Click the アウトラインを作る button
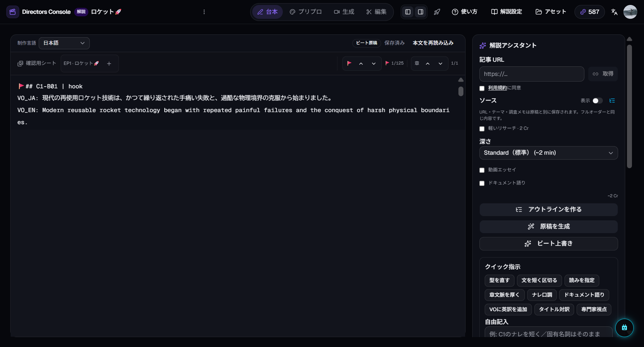This screenshot has height=347, width=644. point(549,209)
